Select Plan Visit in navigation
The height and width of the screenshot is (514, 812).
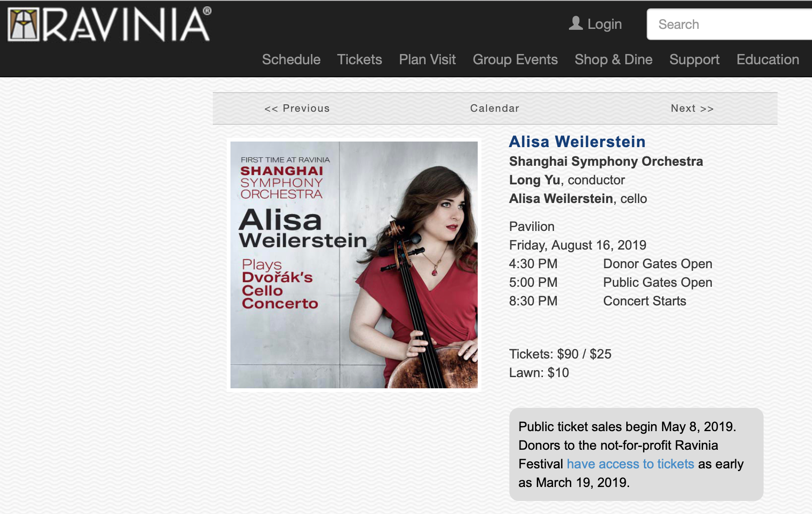click(427, 60)
